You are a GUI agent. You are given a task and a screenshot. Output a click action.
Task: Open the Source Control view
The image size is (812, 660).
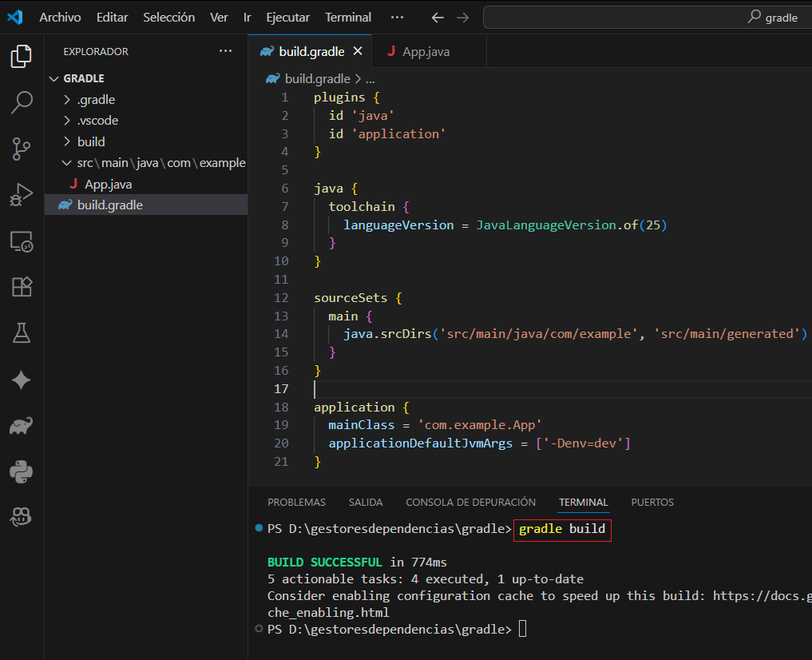click(x=22, y=148)
